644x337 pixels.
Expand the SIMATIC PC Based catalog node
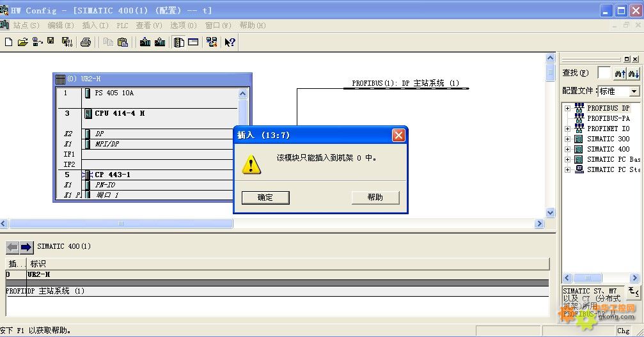568,160
